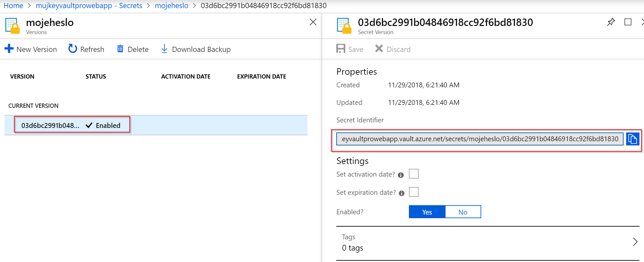Go to Home in breadcrumb
The width and height of the screenshot is (644, 262).
pyautogui.click(x=13, y=6)
